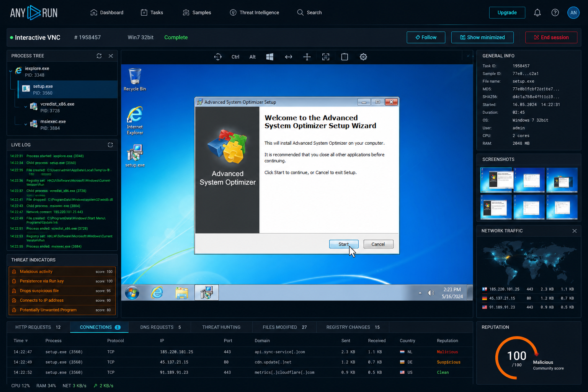Click Cancel in the Setup Wizard
This screenshot has height=392, width=588.
tap(378, 244)
